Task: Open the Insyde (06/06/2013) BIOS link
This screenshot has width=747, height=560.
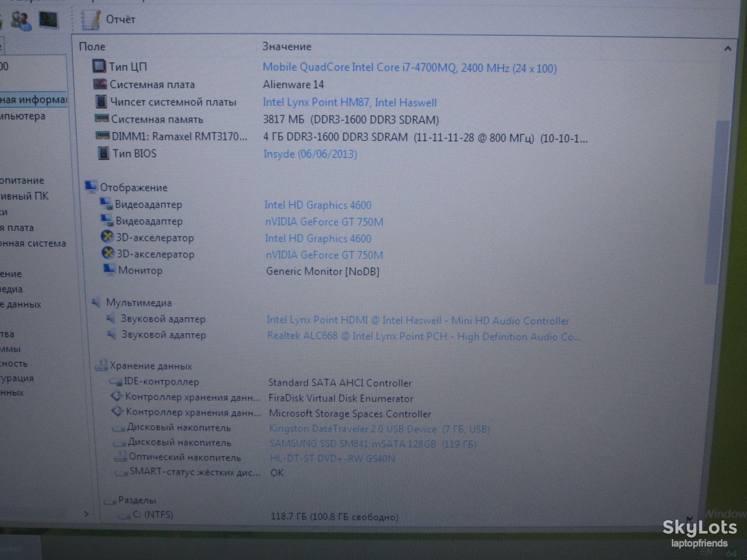Action: coord(310,154)
